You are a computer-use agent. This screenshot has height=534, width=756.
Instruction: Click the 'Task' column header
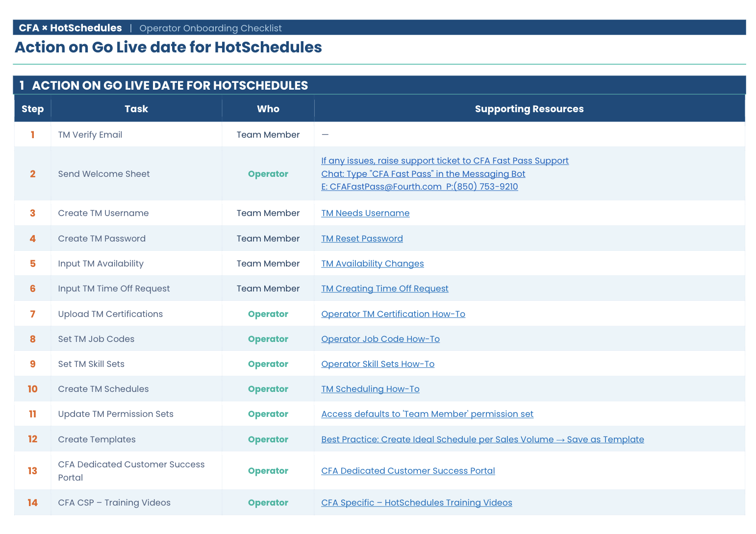[136, 109]
